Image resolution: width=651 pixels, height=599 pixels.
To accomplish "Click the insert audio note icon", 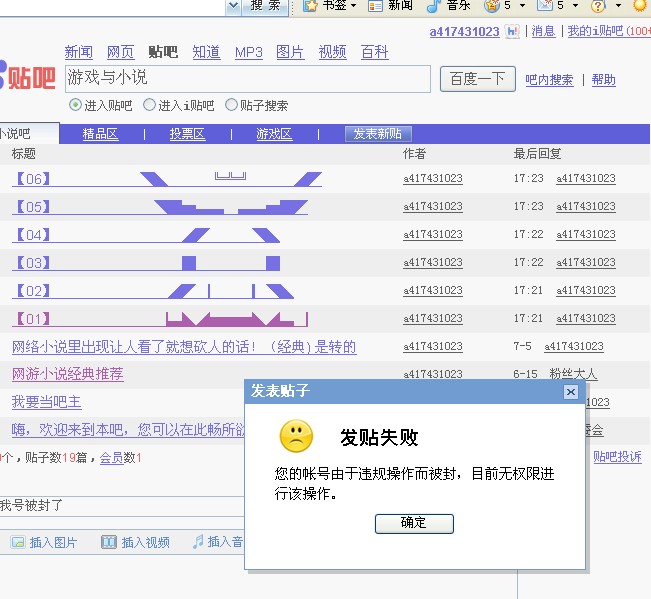I will click(198, 541).
